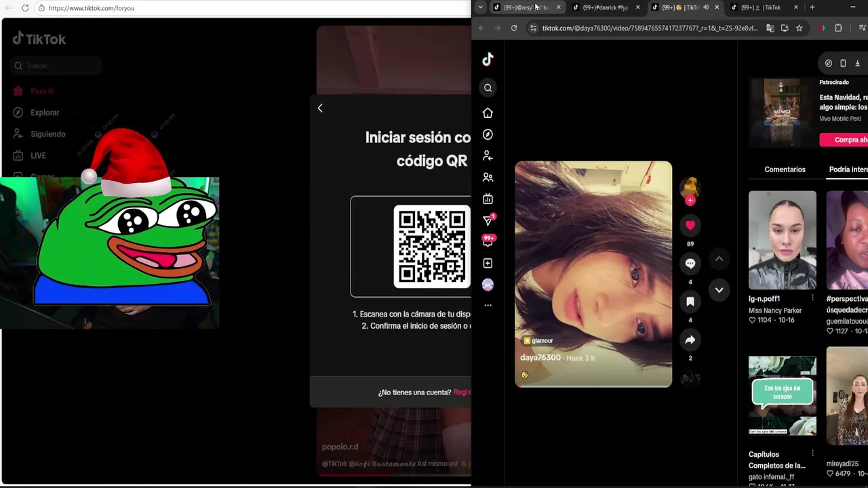Reload the left browser window
Screen dimensions: 868x488
pos(25,8)
